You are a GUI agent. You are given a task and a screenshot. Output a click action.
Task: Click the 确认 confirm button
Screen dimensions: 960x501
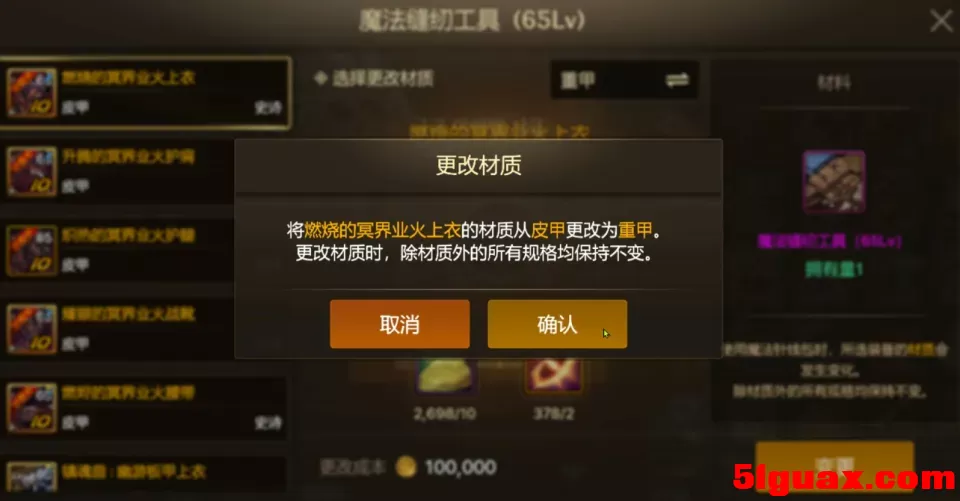coord(557,324)
